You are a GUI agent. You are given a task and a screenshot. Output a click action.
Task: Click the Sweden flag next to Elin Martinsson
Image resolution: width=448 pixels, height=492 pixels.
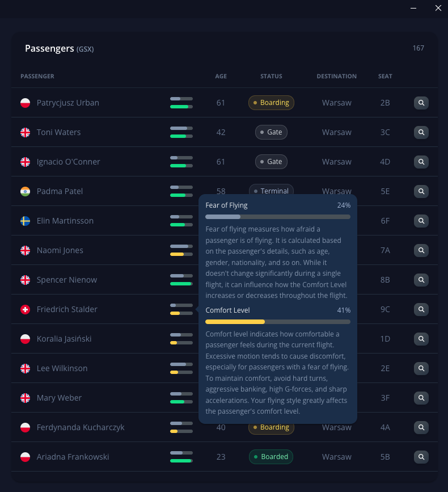tap(25, 221)
